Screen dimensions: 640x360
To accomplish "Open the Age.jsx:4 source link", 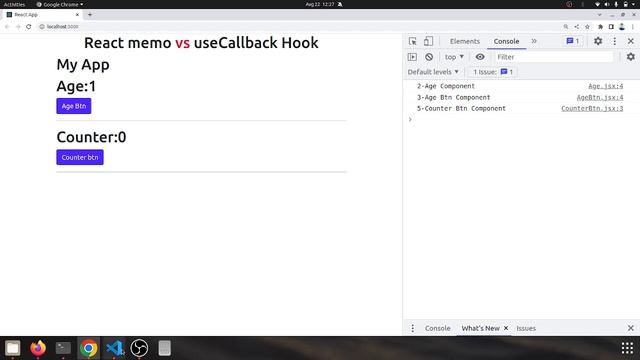I will coord(606,86).
